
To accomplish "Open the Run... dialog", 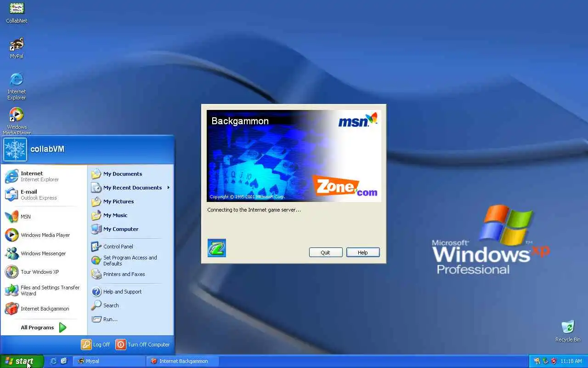I will (130, 319).
